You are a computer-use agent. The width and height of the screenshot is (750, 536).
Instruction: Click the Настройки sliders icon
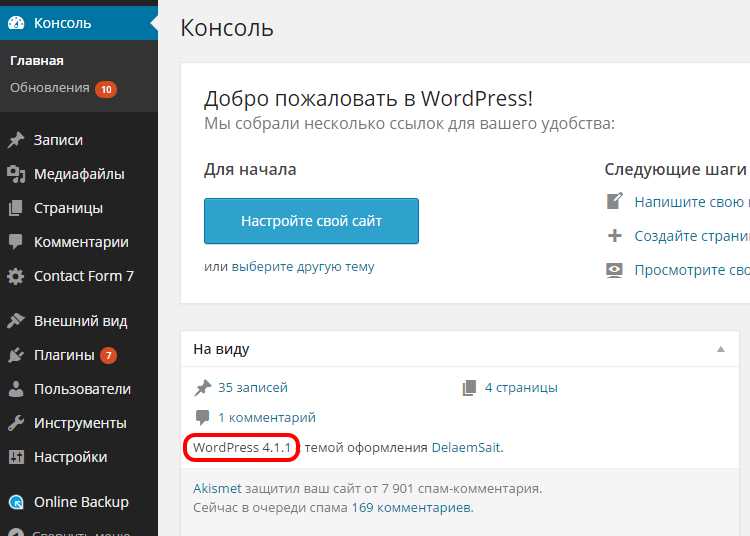pos(16,457)
